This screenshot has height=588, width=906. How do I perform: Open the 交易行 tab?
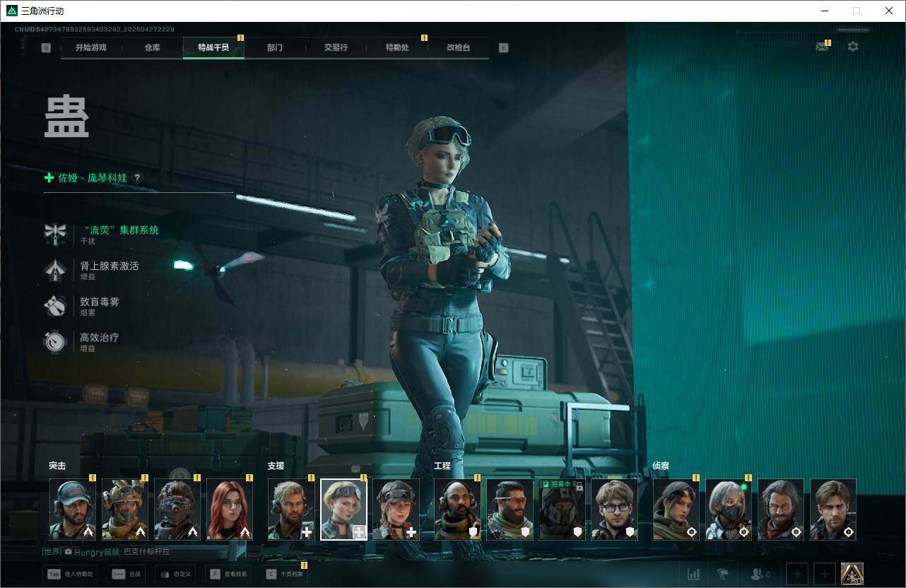[336, 47]
